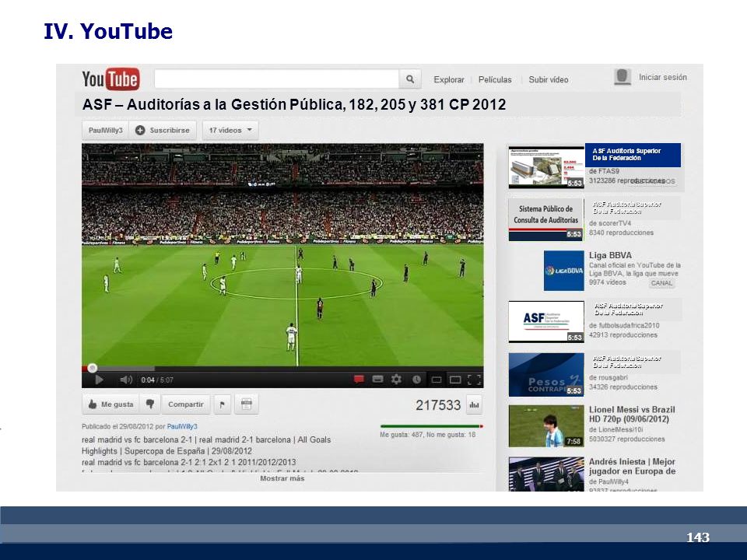Open the Liga BBVA channel title
747x560 pixels.
[x=610, y=255]
